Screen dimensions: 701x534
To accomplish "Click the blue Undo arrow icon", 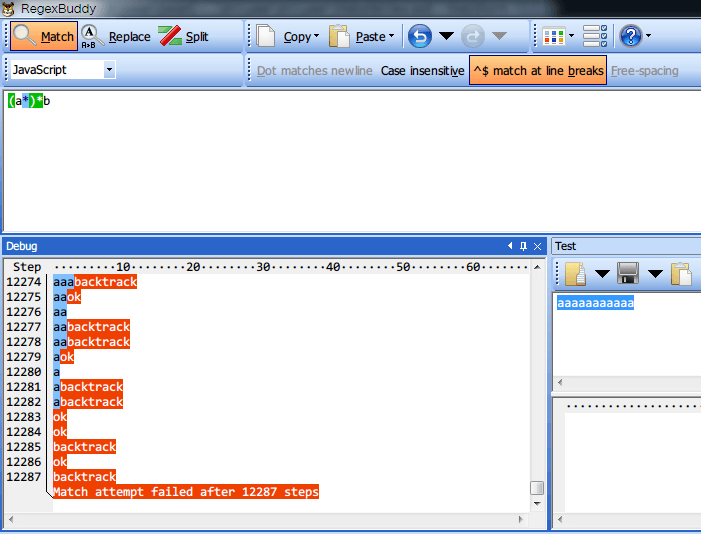I will tap(420, 36).
